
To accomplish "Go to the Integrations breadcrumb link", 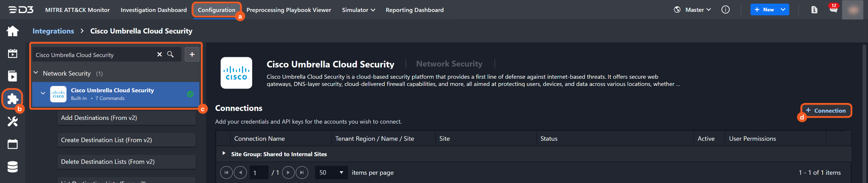I will pos(53,31).
